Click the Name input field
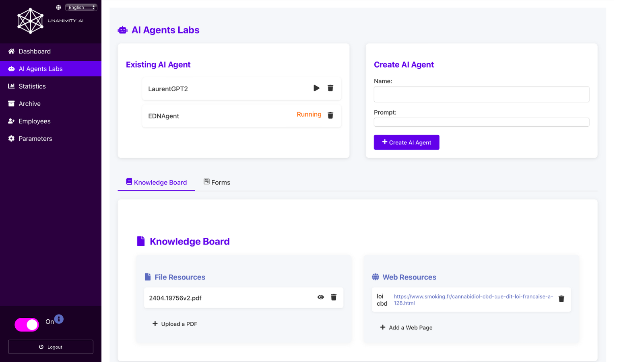Viewport: 644px width, 362px height. coord(481,94)
